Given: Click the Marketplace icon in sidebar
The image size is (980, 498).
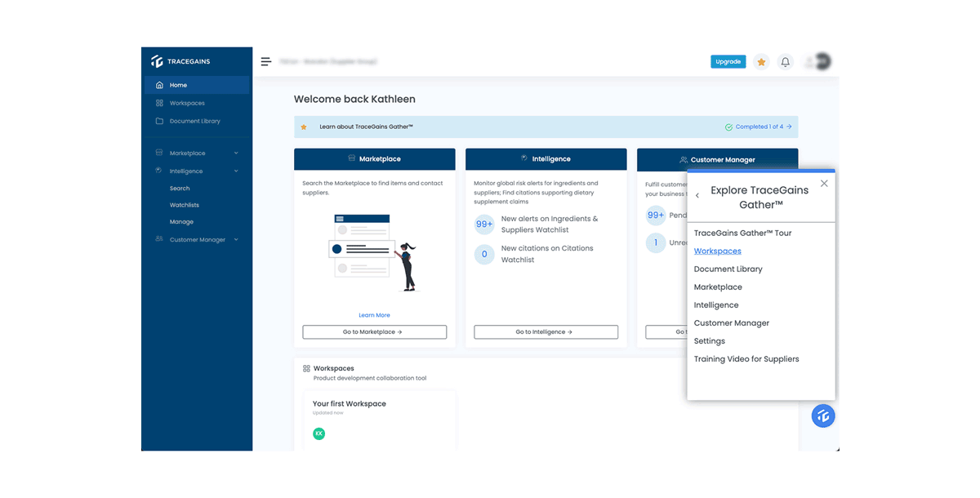Looking at the screenshot, I should [x=159, y=153].
